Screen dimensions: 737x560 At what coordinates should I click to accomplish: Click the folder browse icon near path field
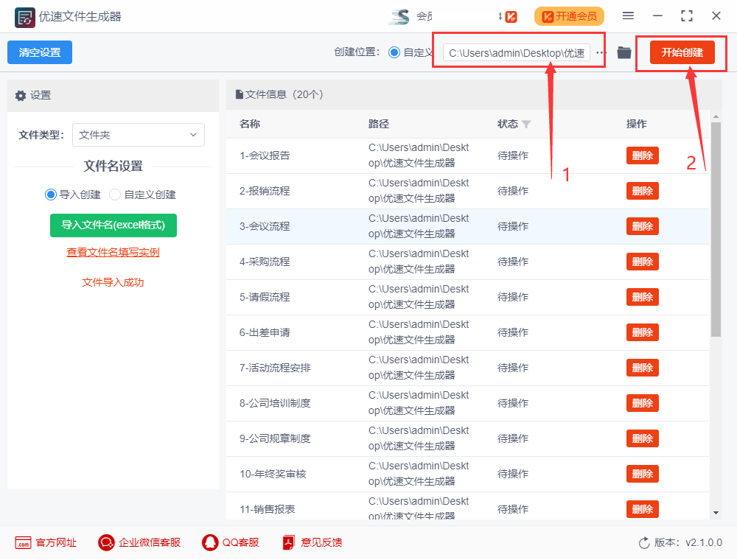click(x=624, y=52)
